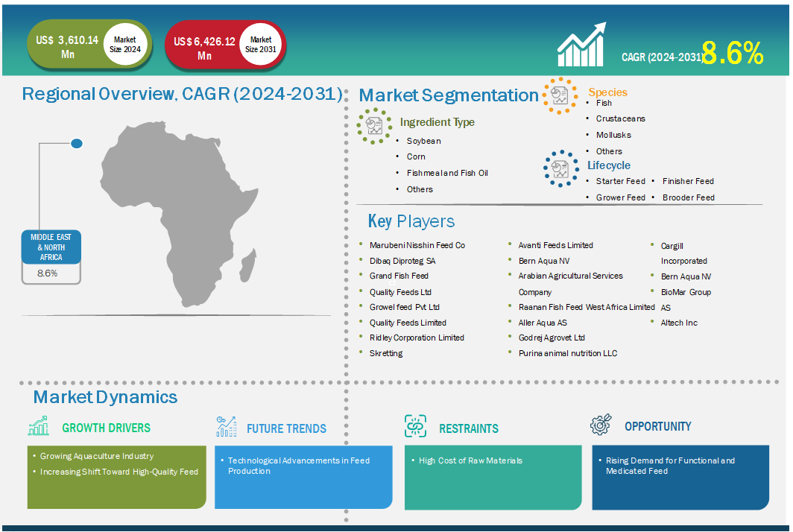Screen dimensions: 793x532
Task: Click Increasing Shift Toward High-Quality Feed
Action: click(x=119, y=472)
